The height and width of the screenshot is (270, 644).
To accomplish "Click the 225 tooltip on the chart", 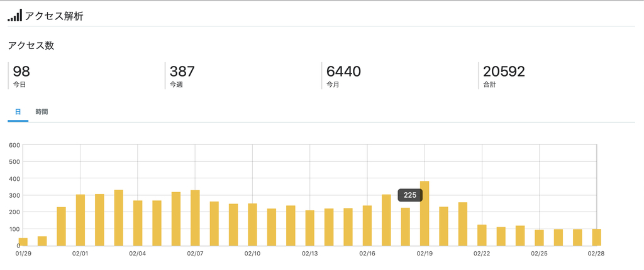I will 410,195.
